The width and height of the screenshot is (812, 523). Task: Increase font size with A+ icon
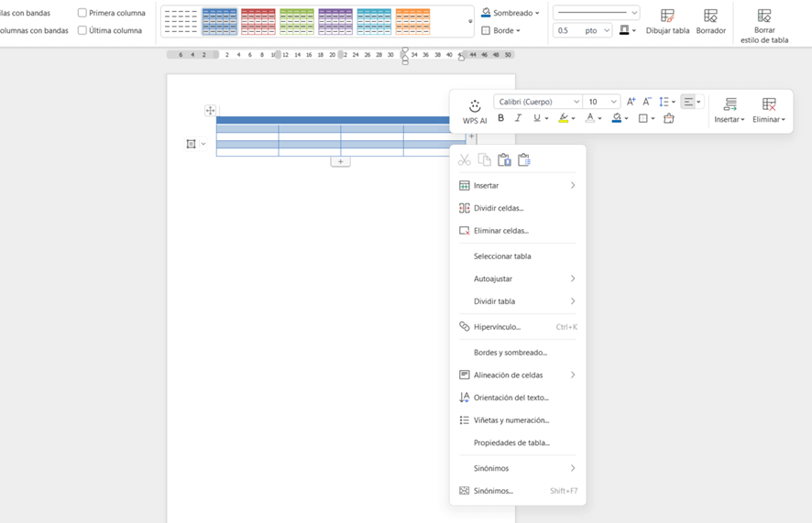click(x=631, y=102)
